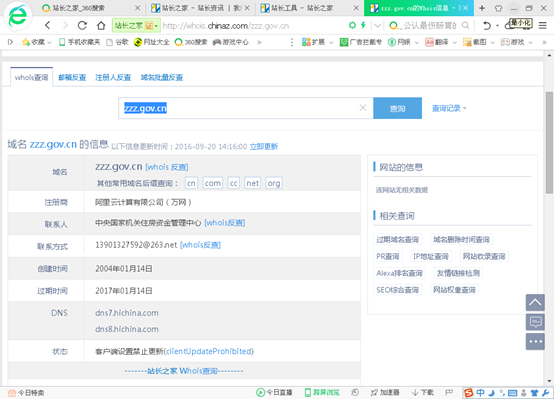
Task: Expand the 站长之家 site identity dropdown
Action: (x=156, y=26)
